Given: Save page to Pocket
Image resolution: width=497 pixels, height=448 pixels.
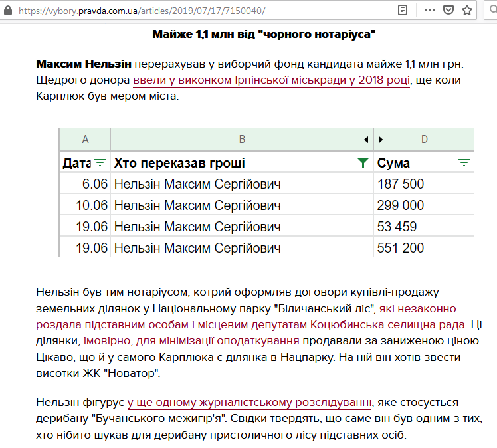Looking at the screenshot, I should point(448,11).
